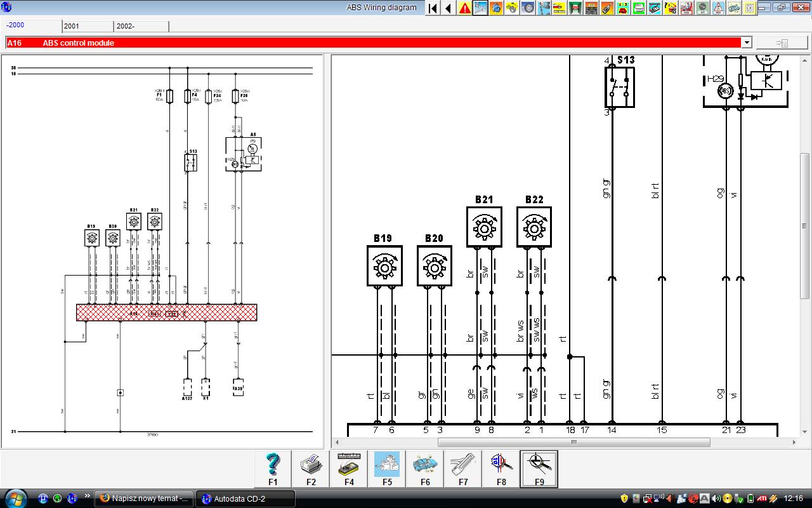This screenshot has width=812, height=508.
Task: Open the airbag triangle toolbar icon
Action: [x=718, y=8]
